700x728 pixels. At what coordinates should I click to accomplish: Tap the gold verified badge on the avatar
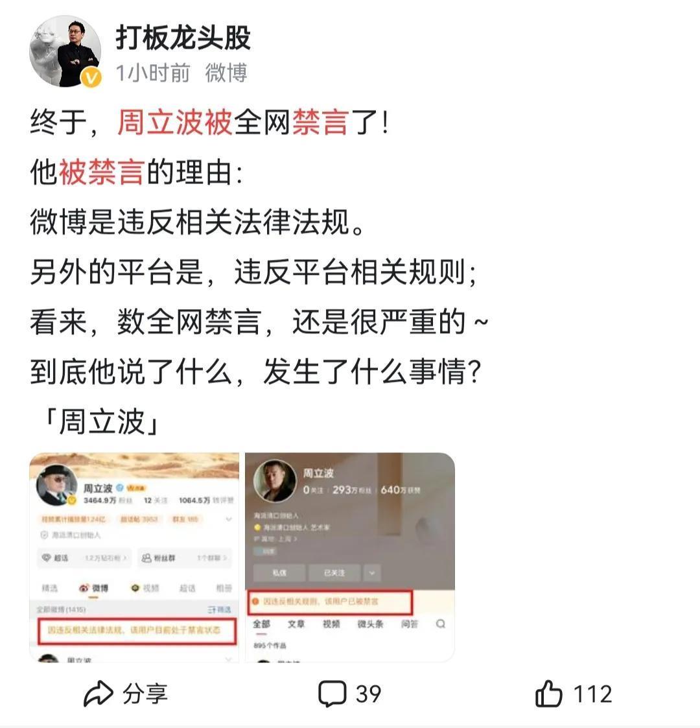[91, 77]
